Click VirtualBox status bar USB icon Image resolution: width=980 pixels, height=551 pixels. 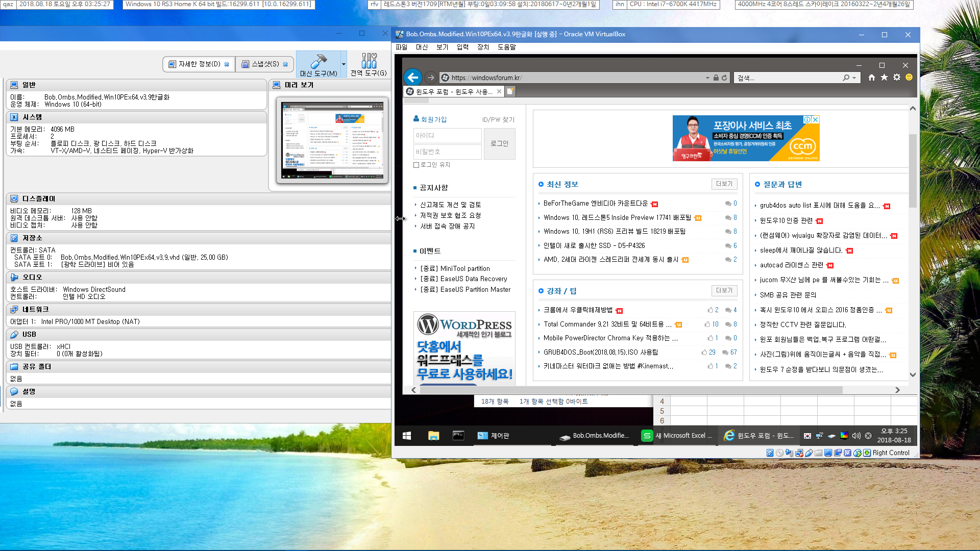809,453
